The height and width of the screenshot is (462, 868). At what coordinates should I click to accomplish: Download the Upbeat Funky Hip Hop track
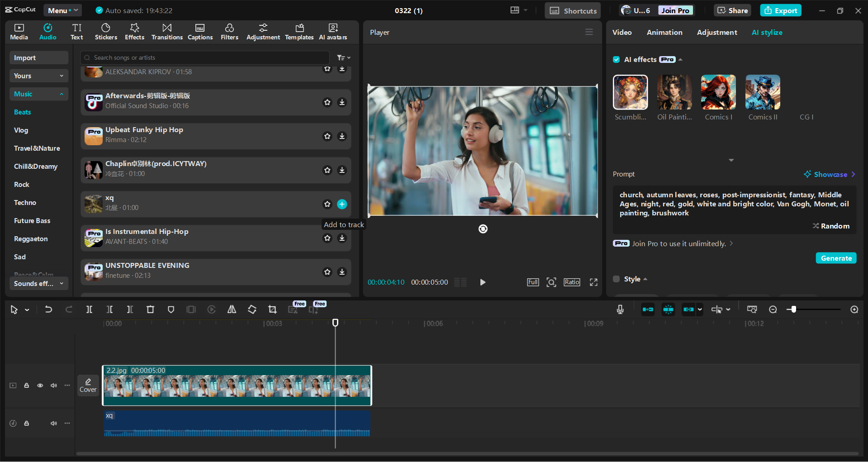[342, 136]
